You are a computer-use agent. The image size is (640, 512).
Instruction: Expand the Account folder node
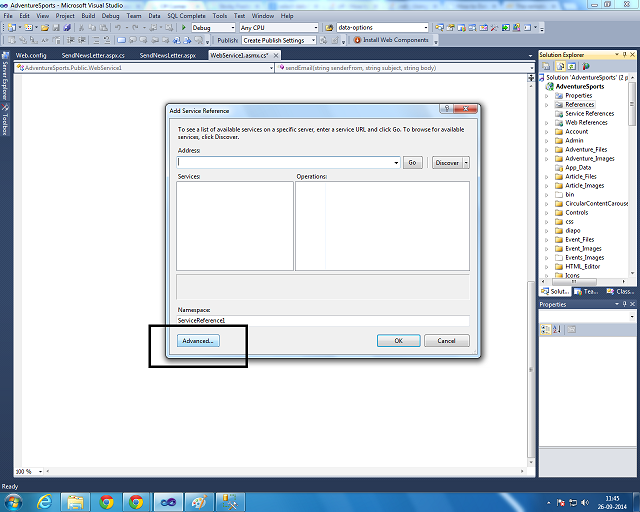(547, 132)
